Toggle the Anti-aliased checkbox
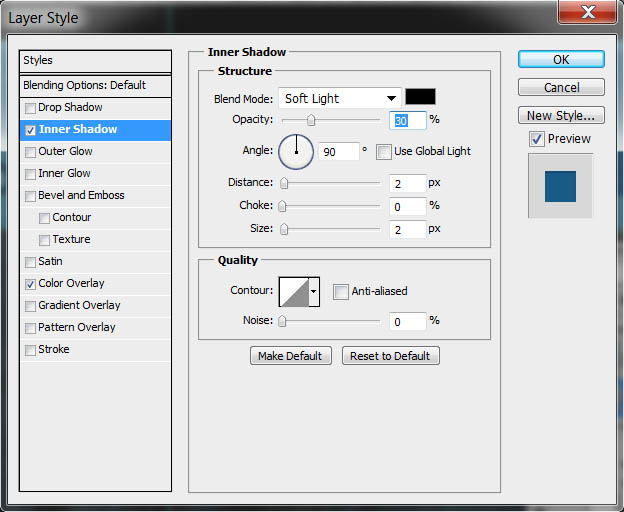This screenshot has width=624, height=512. click(x=341, y=292)
